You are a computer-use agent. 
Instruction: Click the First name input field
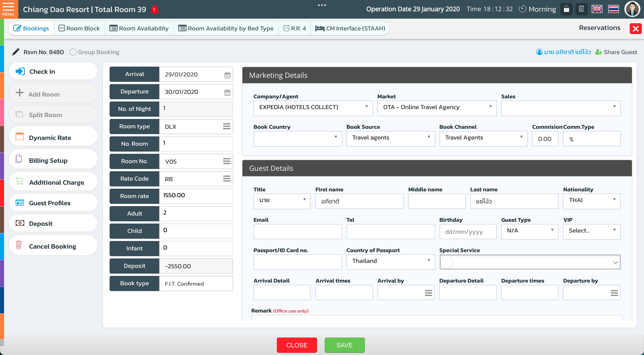click(x=359, y=201)
